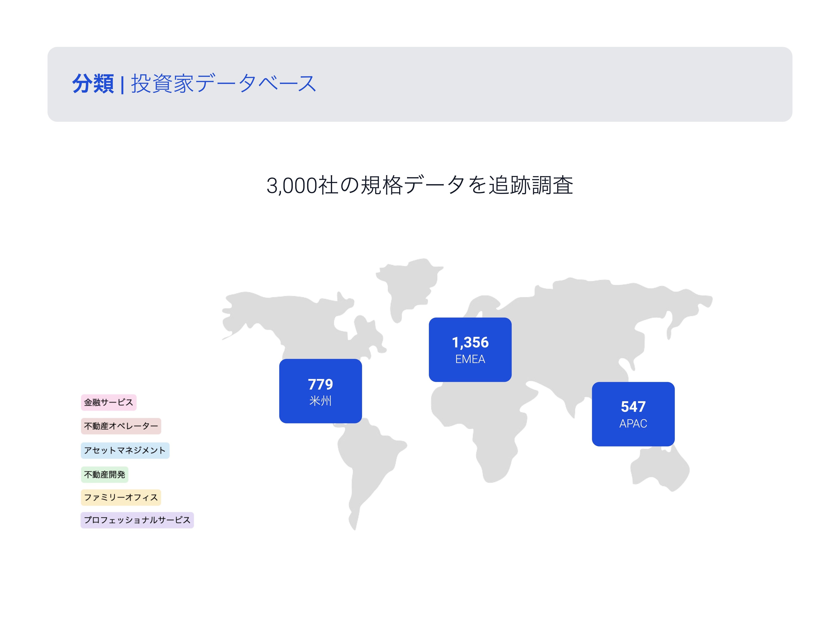Click the pink 金融サービス tag
This screenshot has width=840, height=630.
point(109,403)
